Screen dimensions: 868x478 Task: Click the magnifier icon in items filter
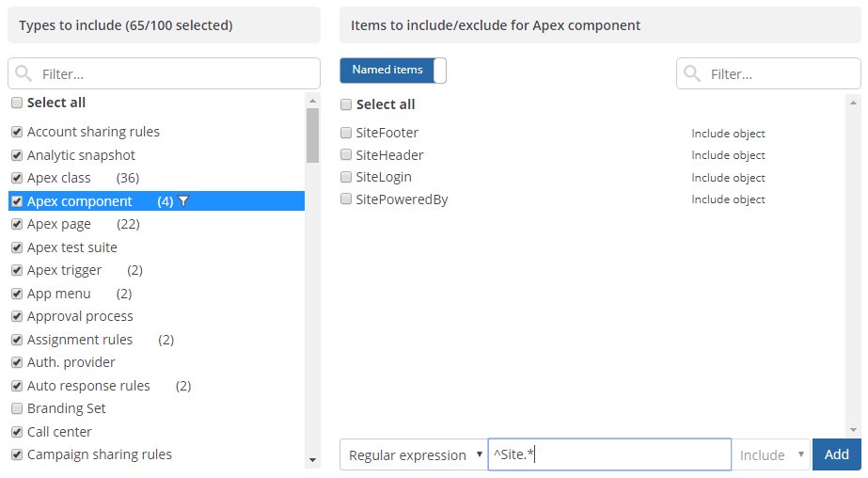693,73
